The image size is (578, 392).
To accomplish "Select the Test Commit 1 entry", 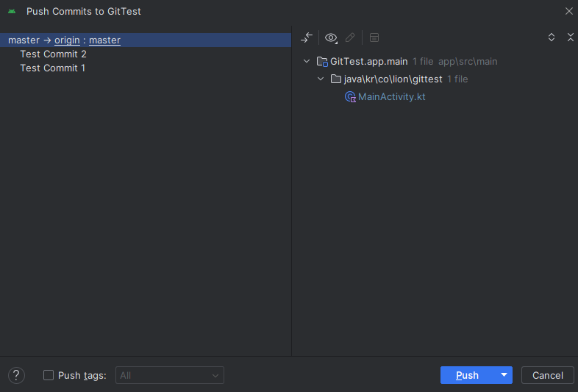I will pyautogui.click(x=52, y=68).
